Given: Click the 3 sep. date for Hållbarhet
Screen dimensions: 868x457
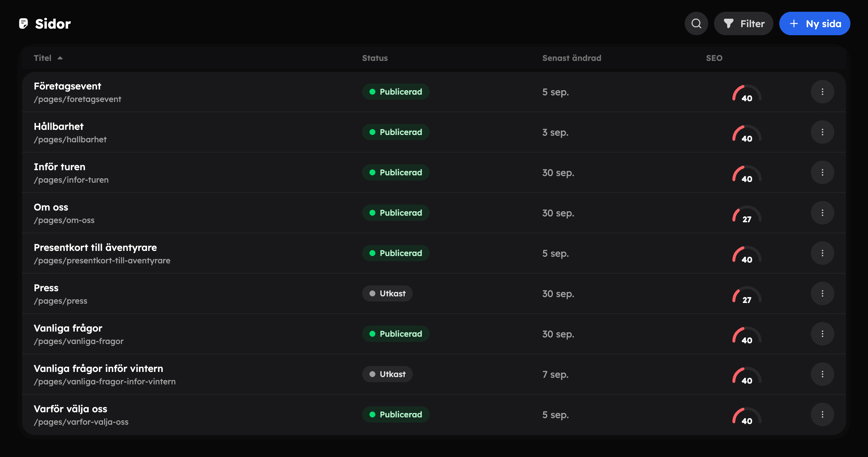Looking at the screenshot, I should point(555,132).
